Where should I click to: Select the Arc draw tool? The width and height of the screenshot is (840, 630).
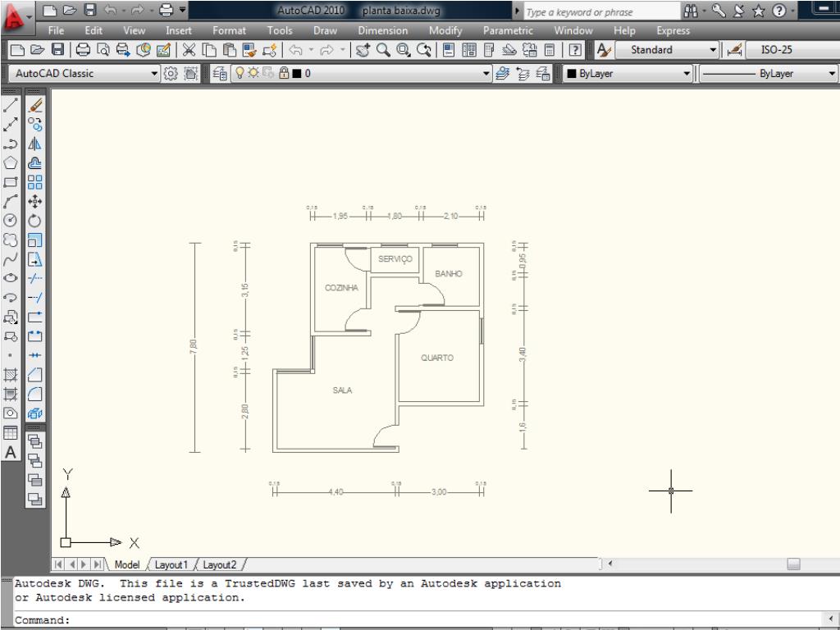pyautogui.click(x=10, y=202)
